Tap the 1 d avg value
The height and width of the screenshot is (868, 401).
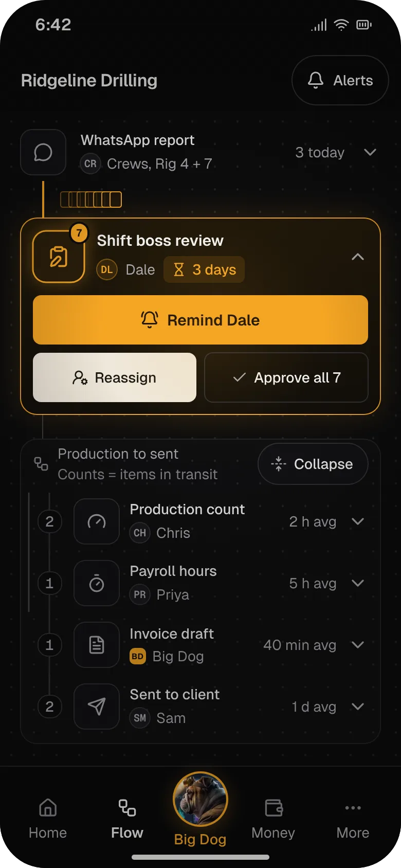point(314,707)
